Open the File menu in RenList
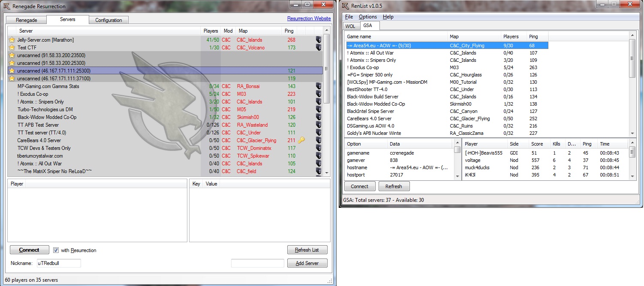Image resolution: width=644 pixels, height=286 pixels. pyautogui.click(x=349, y=17)
